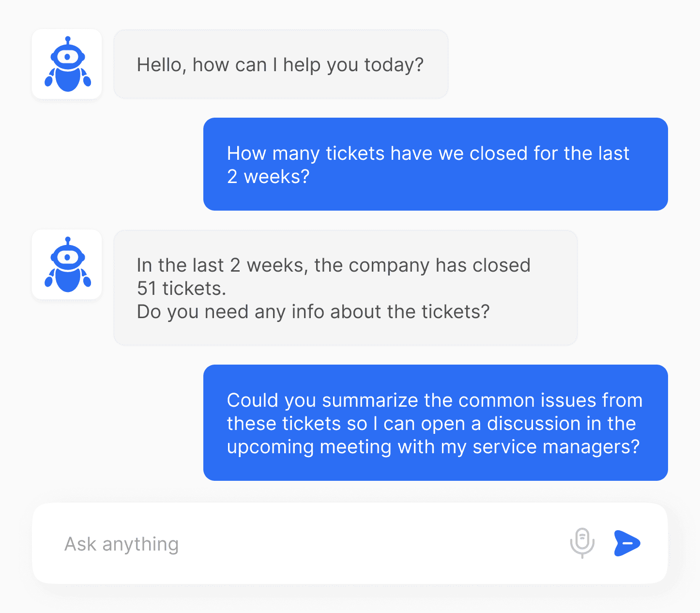The width and height of the screenshot is (700, 613).
Task: Click the robot eye in the second avatar
Action: coord(69,257)
